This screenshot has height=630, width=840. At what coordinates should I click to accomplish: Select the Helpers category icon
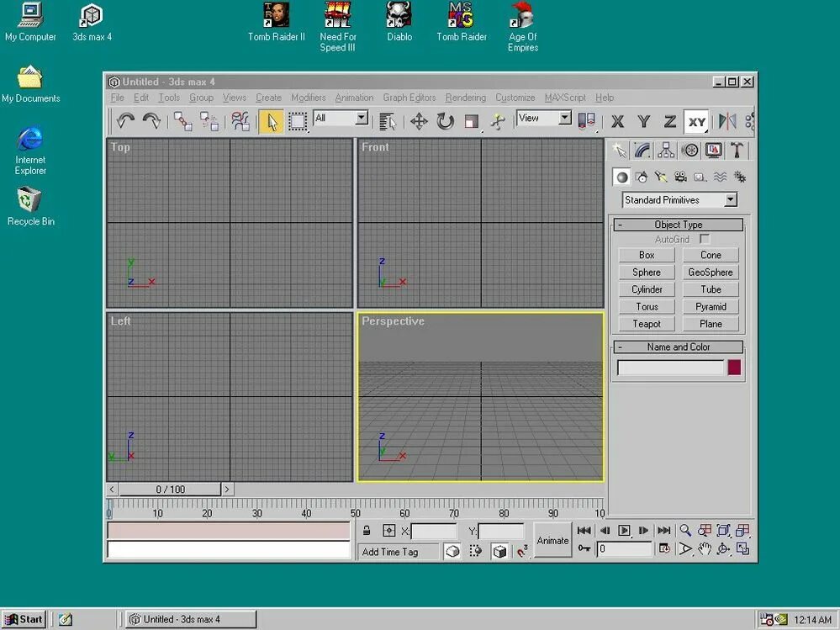pos(700,177)
